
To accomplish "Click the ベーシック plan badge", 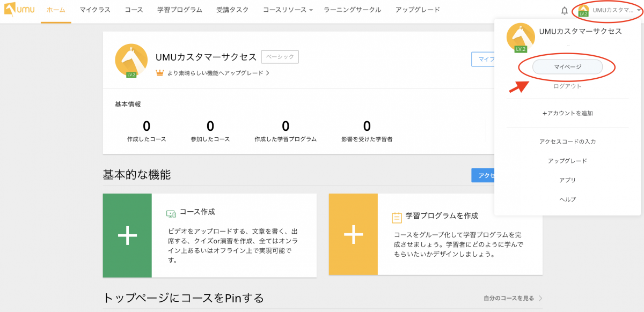I will coord(280,57).
